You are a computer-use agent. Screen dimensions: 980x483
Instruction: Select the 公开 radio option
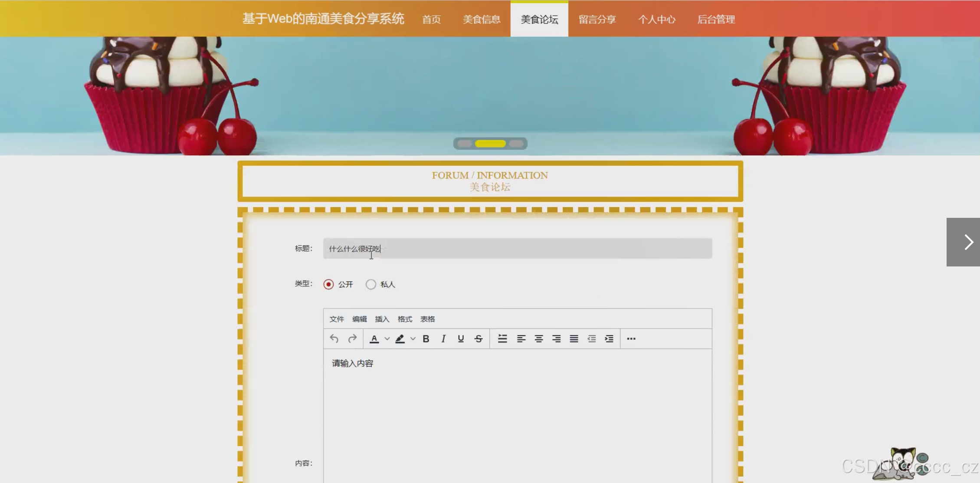click(328, 284)
